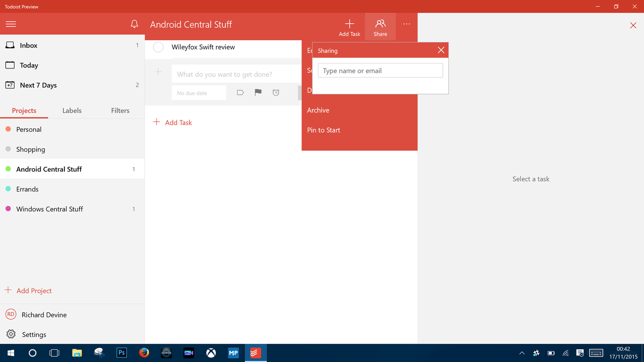Click the Add Task toolbar button
644x362 pixels.
pos(350,28)
